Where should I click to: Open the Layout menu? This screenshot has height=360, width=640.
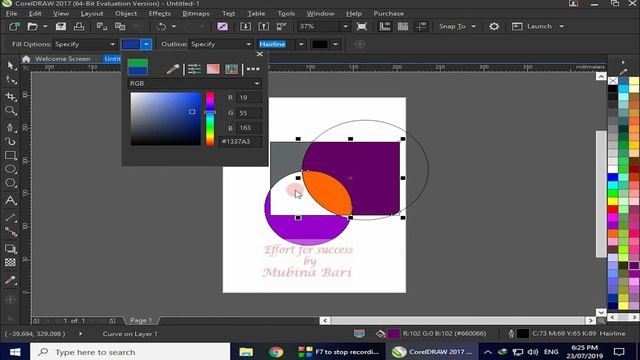92,13
